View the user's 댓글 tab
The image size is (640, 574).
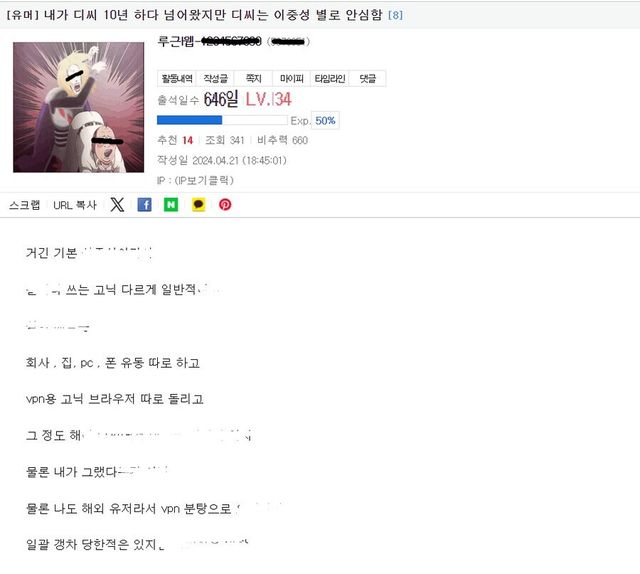point(367,78)
